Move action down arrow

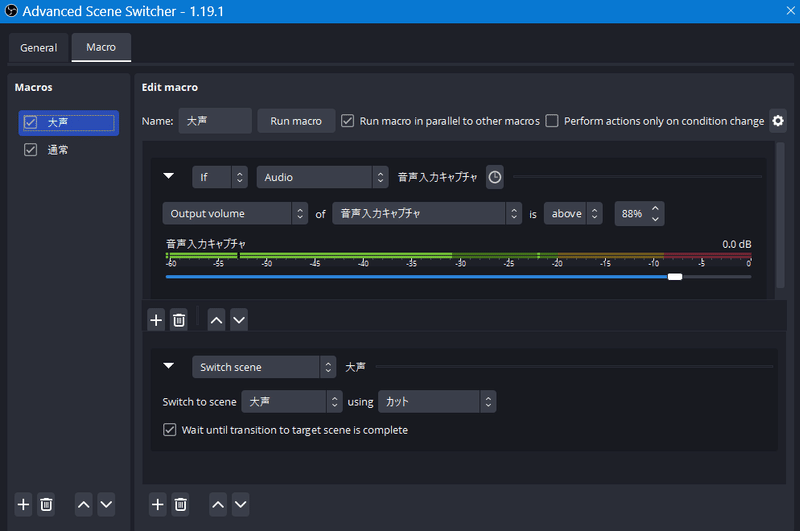coord(240,504)
